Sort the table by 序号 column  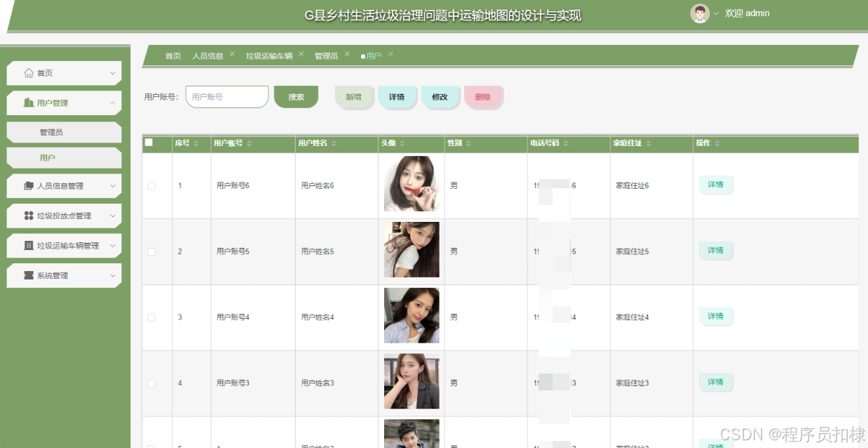[x=197, y=143]
